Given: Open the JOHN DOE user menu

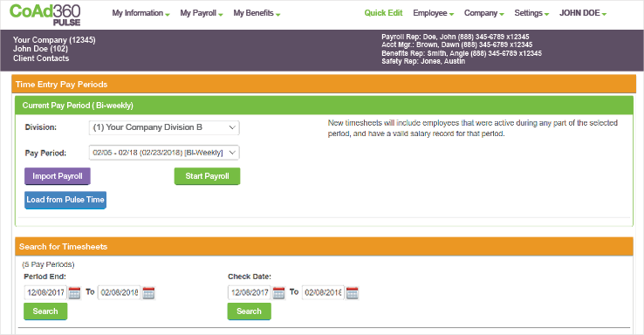Looking at the screenshot, I should pos(582,13).
